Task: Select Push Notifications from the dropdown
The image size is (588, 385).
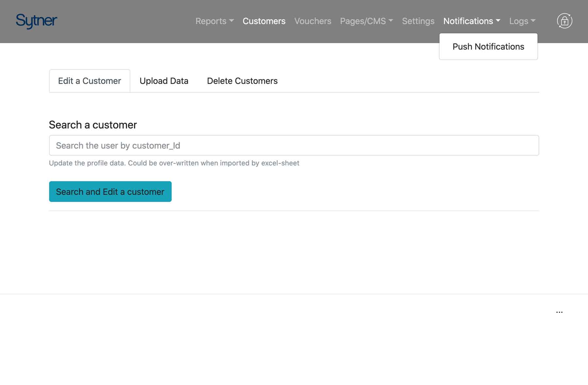Action: click(488, 47)
